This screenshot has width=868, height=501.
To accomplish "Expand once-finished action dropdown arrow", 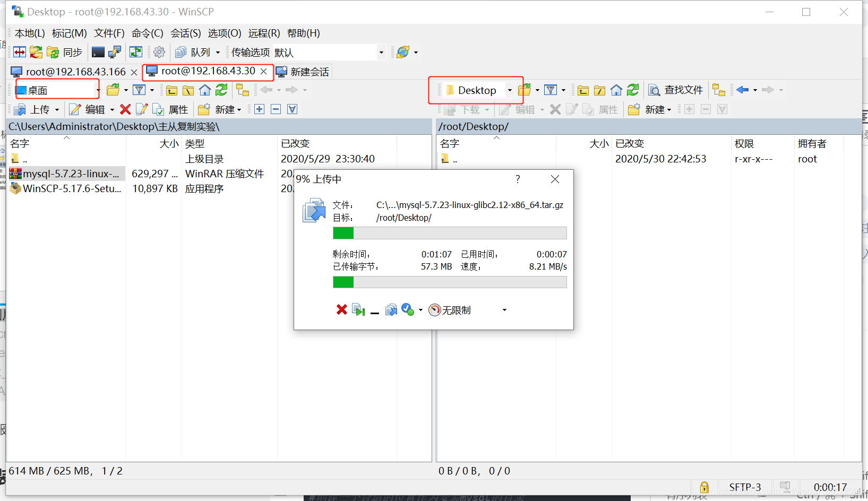I will click(x=420, y=310).
